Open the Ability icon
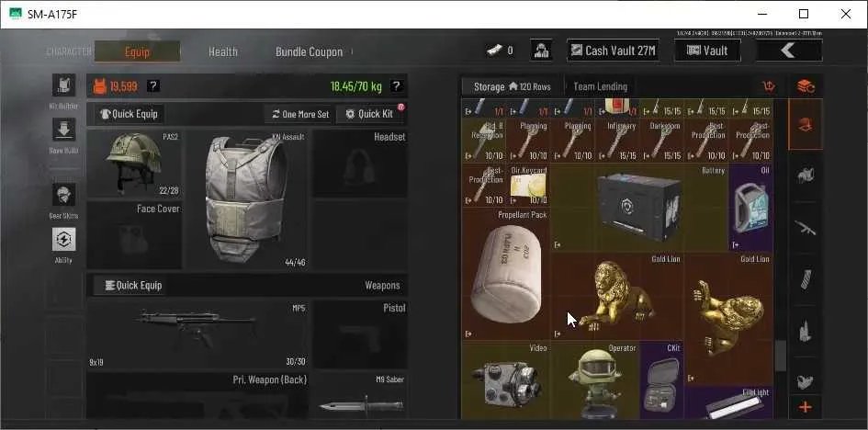Image resolution: width=868 pixels, height=430 pixels. coord(63,239)
